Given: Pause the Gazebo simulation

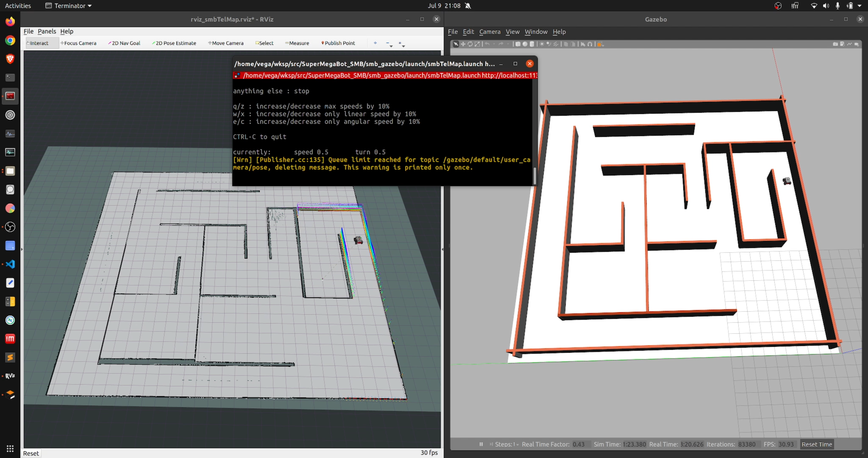Looking at the screenshot, I should point(481,444).
